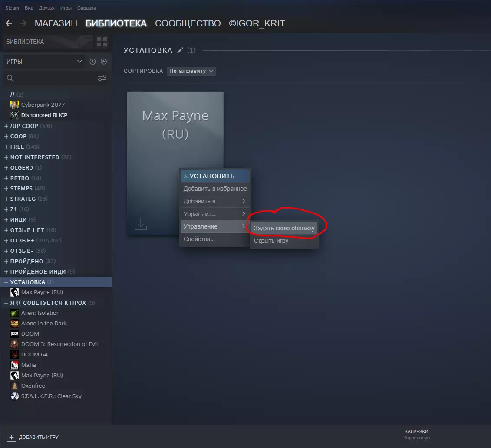Screen dimensions: 491x448
Task: Click the DOOM 64 game icon
Action: point(15,354)
